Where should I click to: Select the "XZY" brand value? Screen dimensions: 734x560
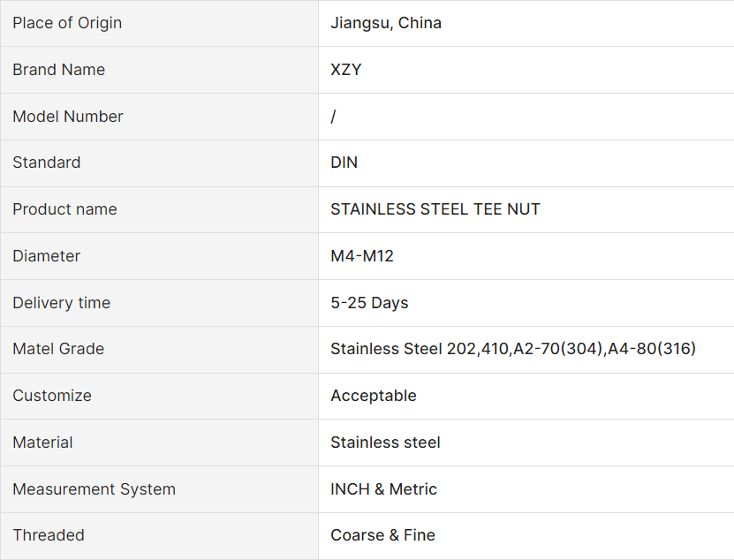tap(346, 70)
